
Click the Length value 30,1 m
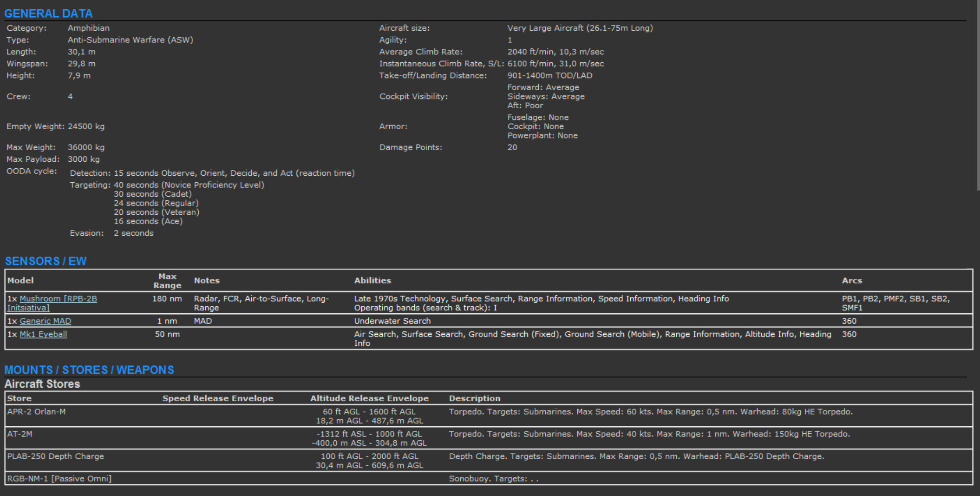[x=82, y=52]
